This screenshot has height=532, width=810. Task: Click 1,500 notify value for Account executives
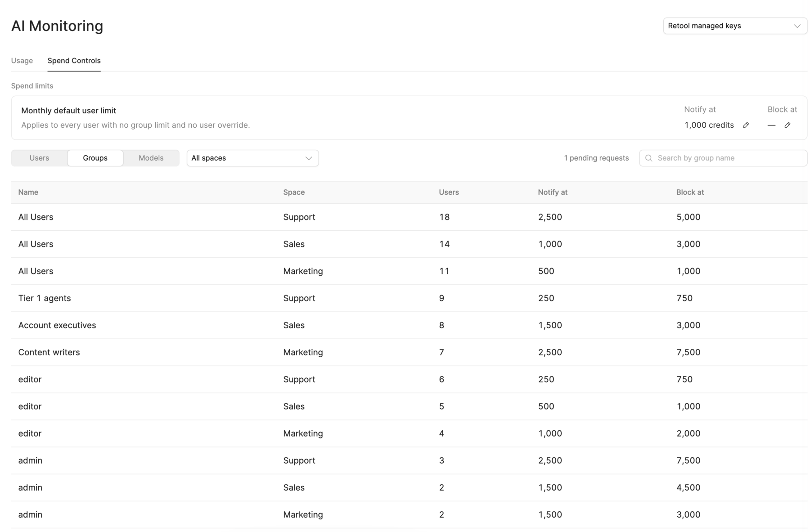tap(550, 325)
